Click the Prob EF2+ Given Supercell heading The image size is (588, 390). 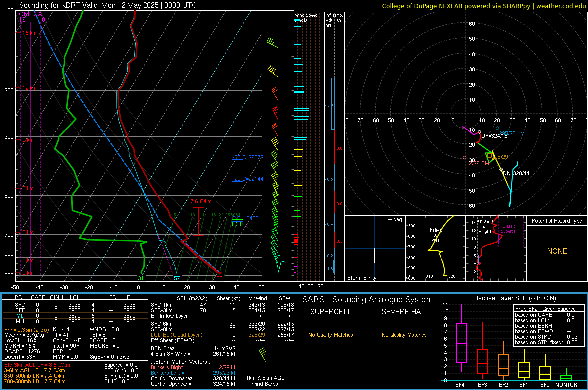coord(546,309)
